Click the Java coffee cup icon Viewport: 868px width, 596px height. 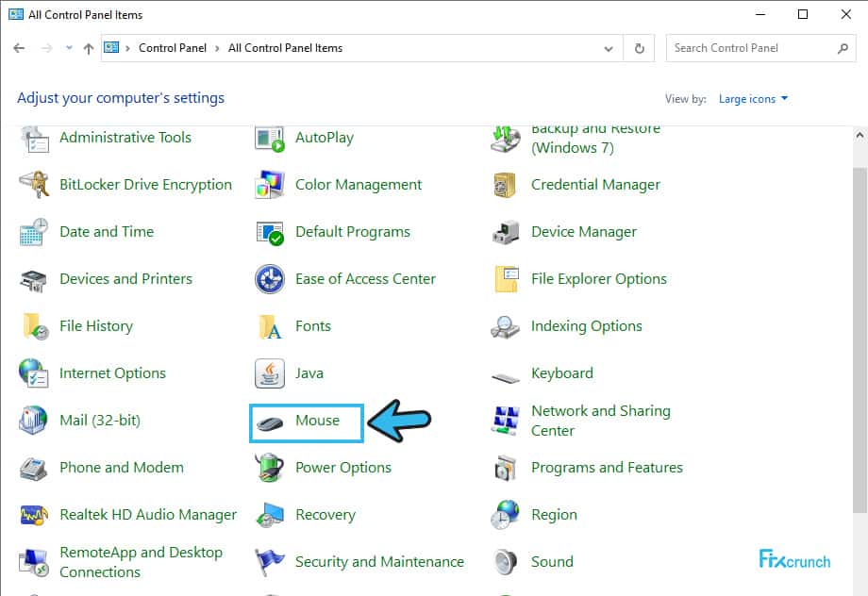[x=270, y=373]
